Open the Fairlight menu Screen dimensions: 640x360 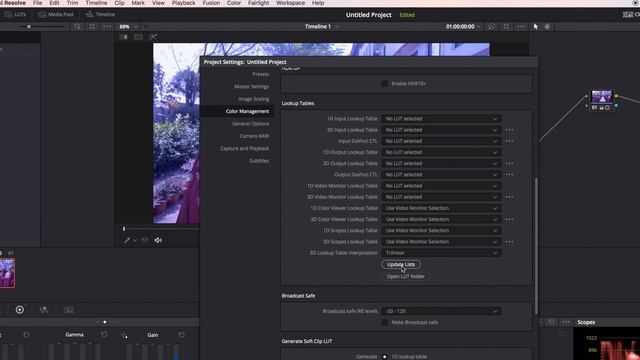[x=258, y=3]
